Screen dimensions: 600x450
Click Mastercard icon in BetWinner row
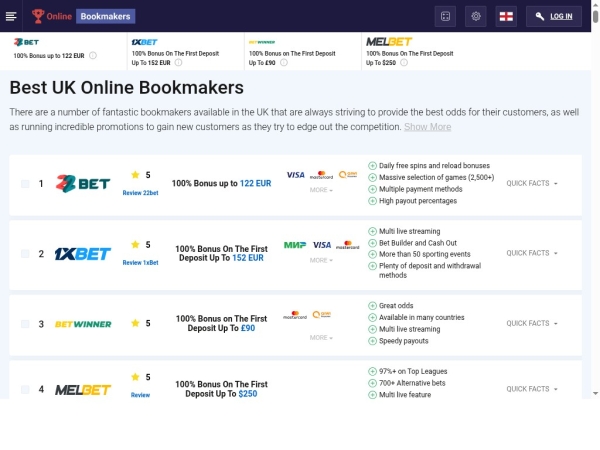tap(295, 315)
